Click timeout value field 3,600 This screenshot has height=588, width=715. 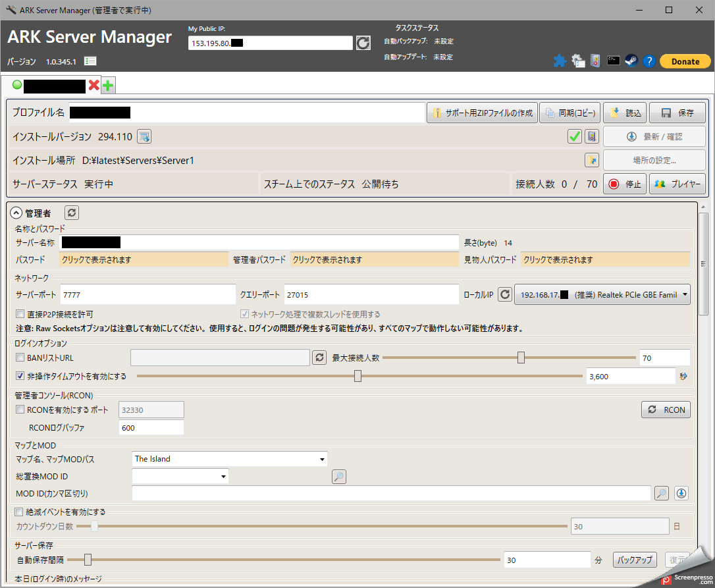tap(631, 377)
